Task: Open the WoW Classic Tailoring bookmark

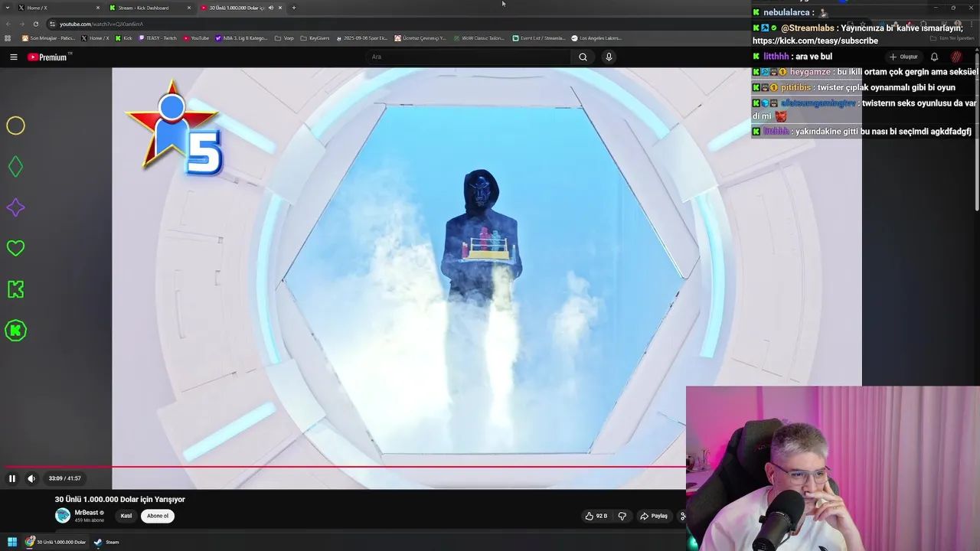Action: (478, 38)
